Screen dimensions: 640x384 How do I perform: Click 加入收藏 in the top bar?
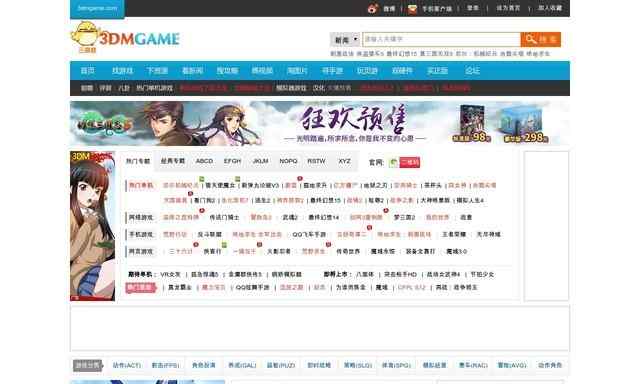tap(550, 8)
